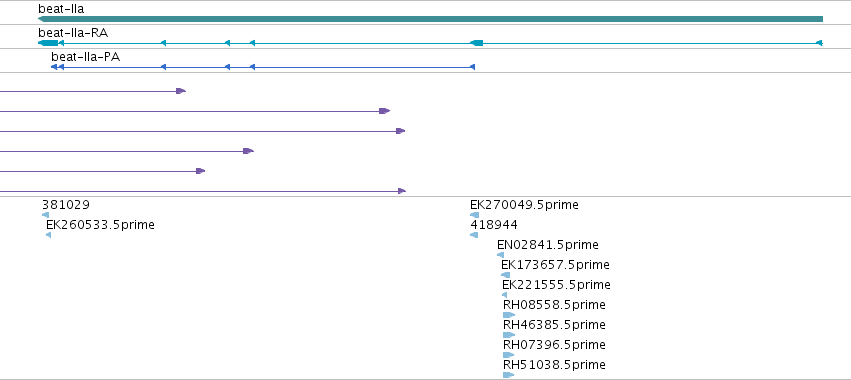Click the rightmost end arrow of beat-IIa-PA
The width and height of the screenshot is (851, 380).
coord(472,67)
